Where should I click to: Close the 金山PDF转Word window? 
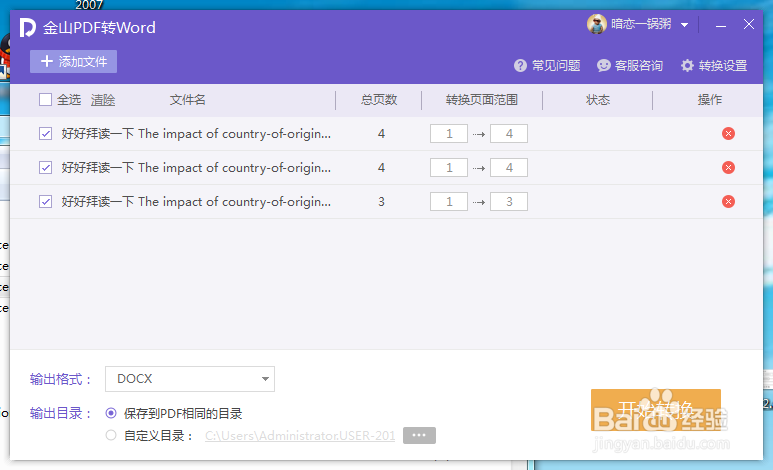click(748, 24)
